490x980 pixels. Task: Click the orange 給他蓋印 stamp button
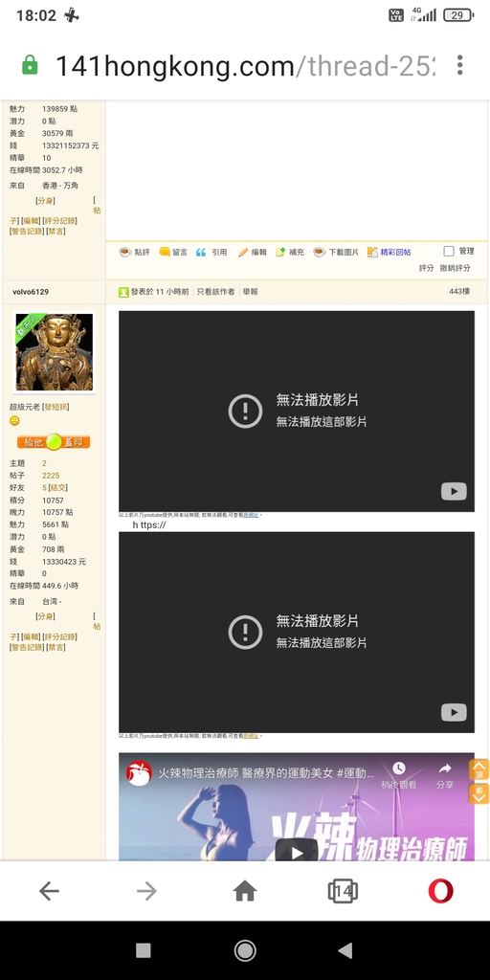coord(54,442)
